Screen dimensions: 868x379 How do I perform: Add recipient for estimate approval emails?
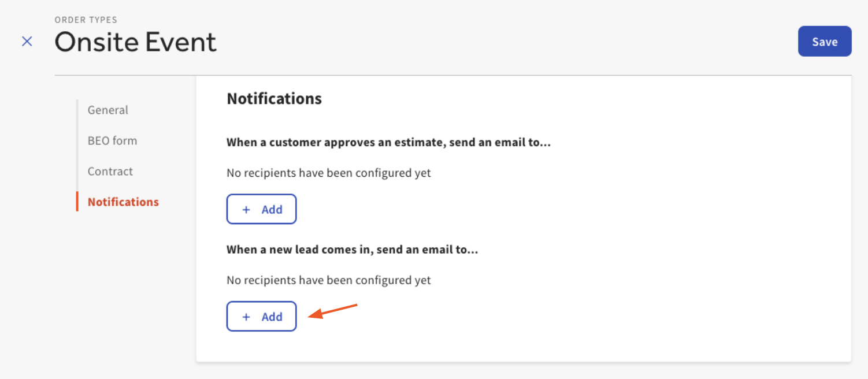pyautogui.click(x=261, y=209)
